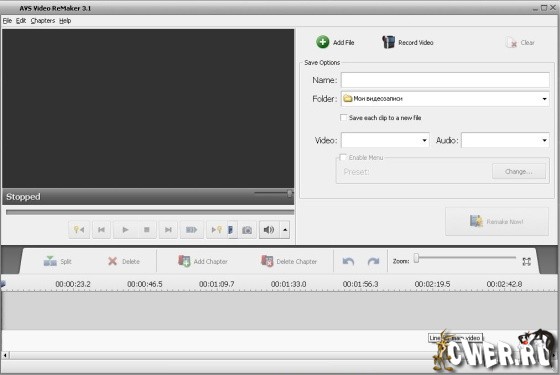Click the undo arrow icon
560x375 pixels.
click(x=348, y=261)
